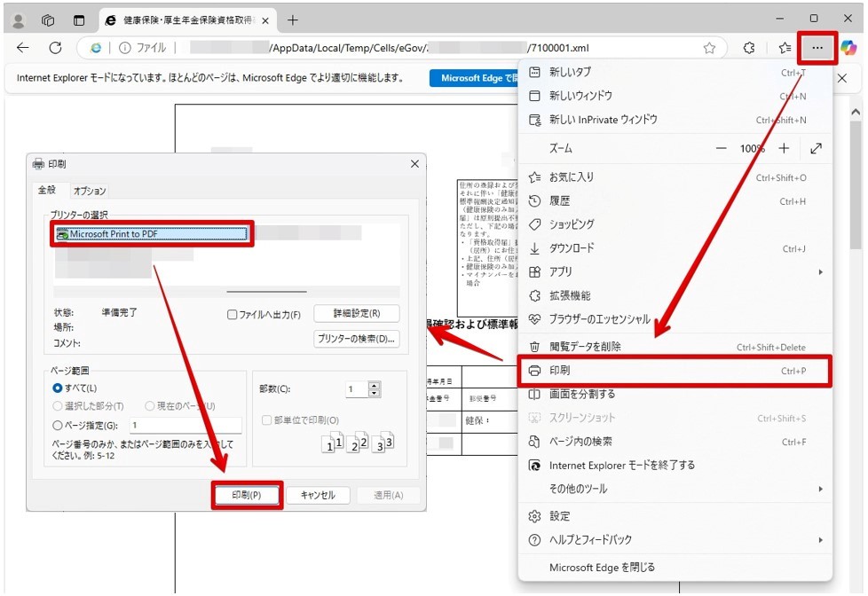Switch to the オプション tab in print dialog
Screen dimensions: 868x596
[90, 191]
